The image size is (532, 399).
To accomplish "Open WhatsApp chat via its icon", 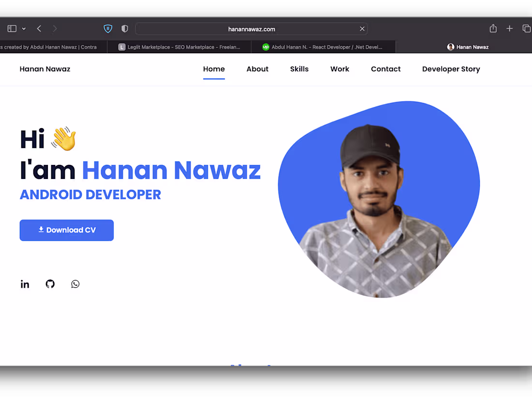I will point(75,284).
